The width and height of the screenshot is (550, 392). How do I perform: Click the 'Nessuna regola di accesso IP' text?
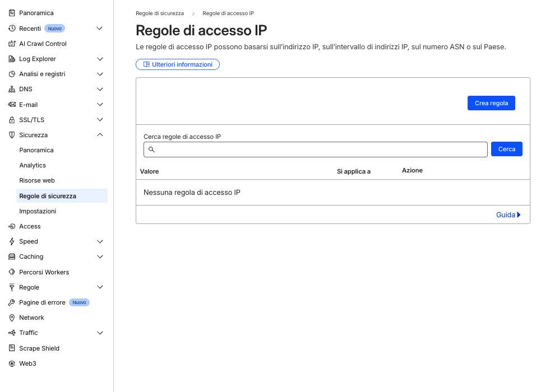click(192, 192)
